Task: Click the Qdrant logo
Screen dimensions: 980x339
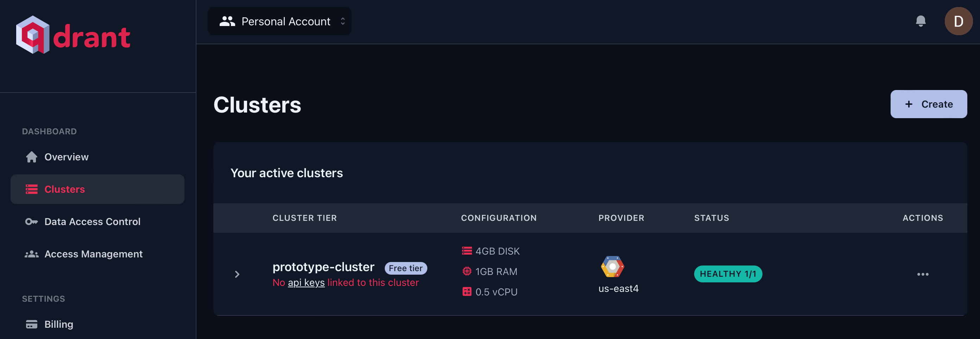Action: [x=73, y=36]
